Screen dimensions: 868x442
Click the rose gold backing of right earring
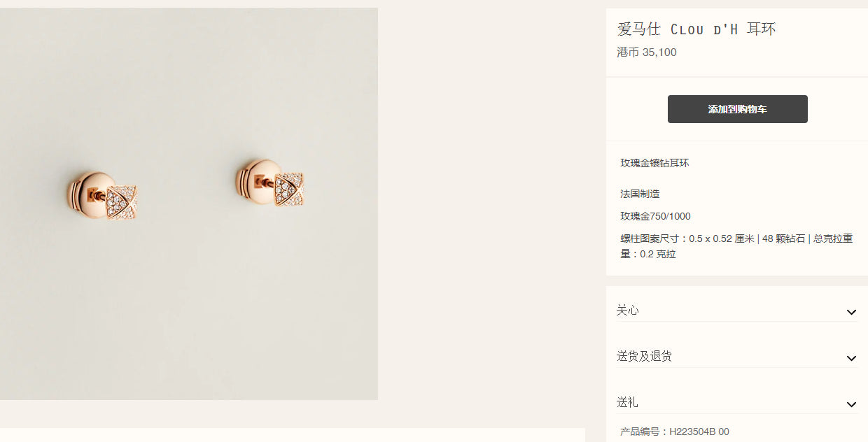click(x=253, y=183)
